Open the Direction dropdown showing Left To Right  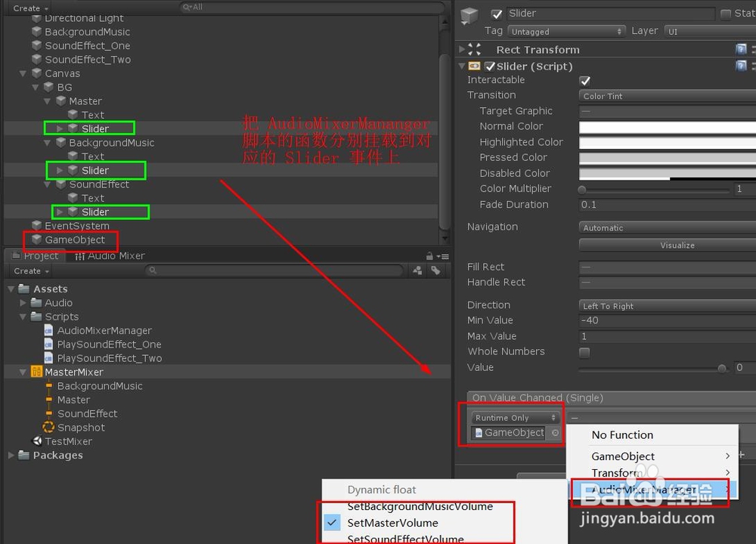(668, 305)
